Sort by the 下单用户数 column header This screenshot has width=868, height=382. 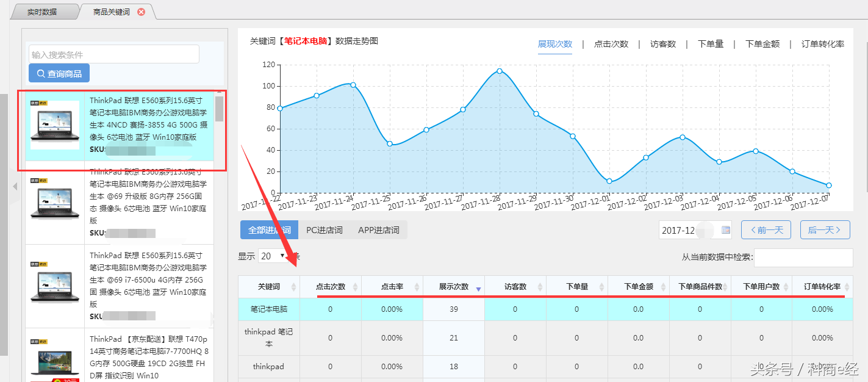(761, 286)
